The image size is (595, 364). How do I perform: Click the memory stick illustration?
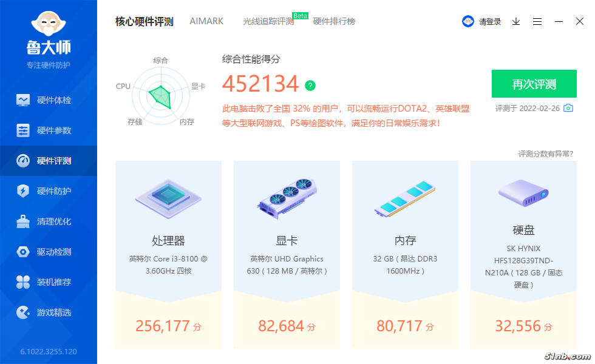(x=406, y=198)
